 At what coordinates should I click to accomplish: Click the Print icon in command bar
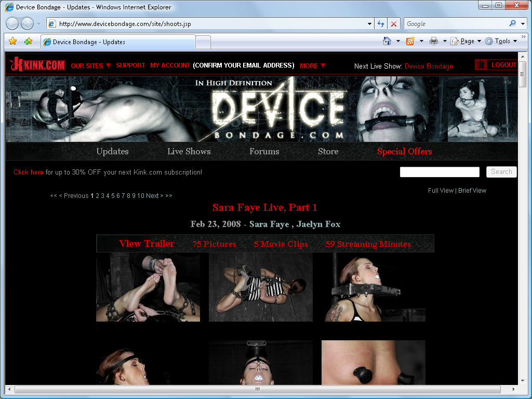click(x=434, y=41)
